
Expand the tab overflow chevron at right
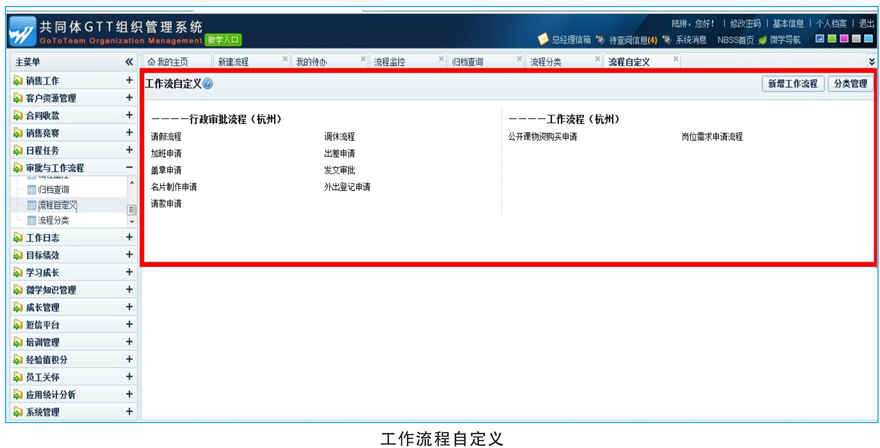(x=870, y=62)
